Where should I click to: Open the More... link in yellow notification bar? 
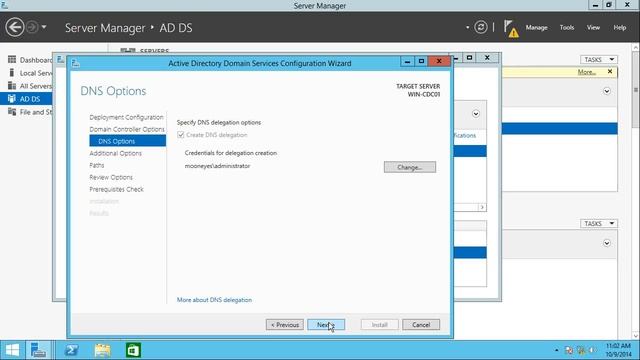[587, 72]
